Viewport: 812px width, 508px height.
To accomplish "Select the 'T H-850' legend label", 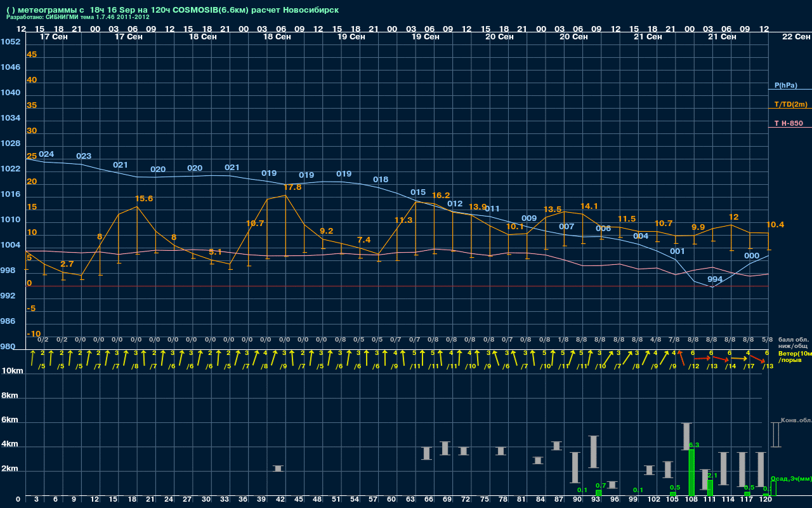I will [x=788, y=123].
